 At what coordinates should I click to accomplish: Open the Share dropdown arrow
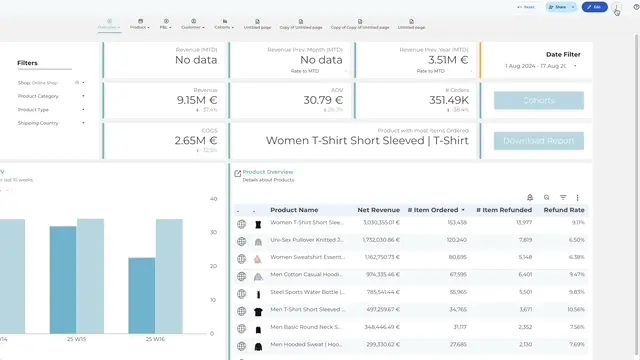coord(573,7)
